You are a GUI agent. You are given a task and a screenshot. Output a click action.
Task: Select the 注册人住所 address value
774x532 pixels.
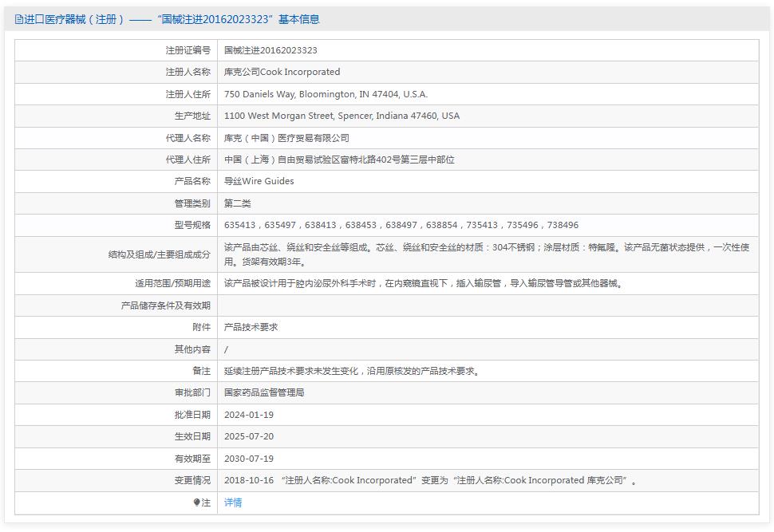click(x=329, y=93)
